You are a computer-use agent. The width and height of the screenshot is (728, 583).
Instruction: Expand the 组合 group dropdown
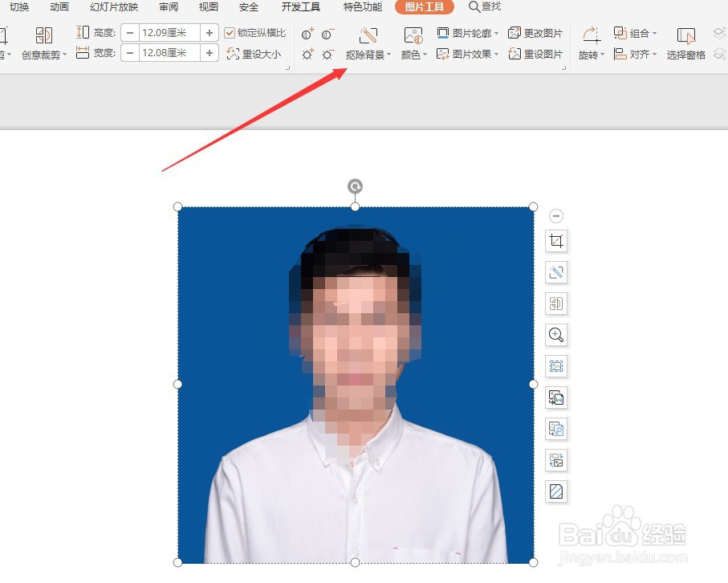[638, 33]
